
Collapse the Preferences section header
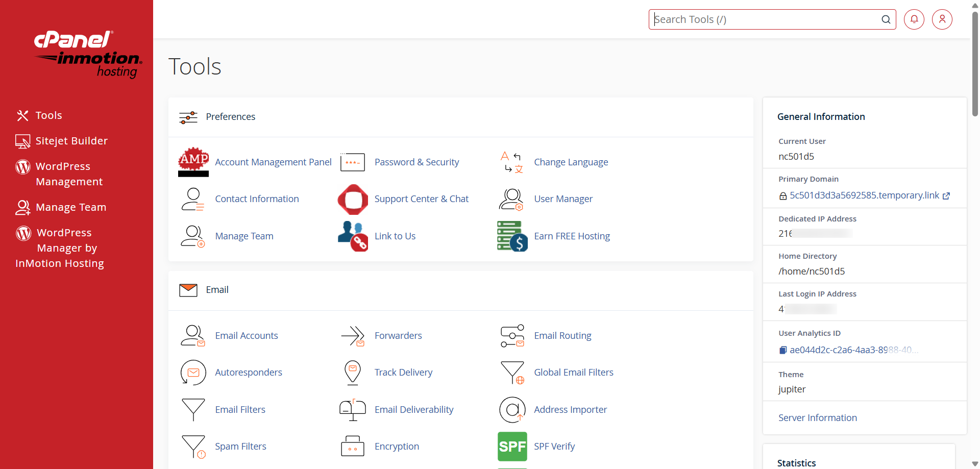point(461,117)
